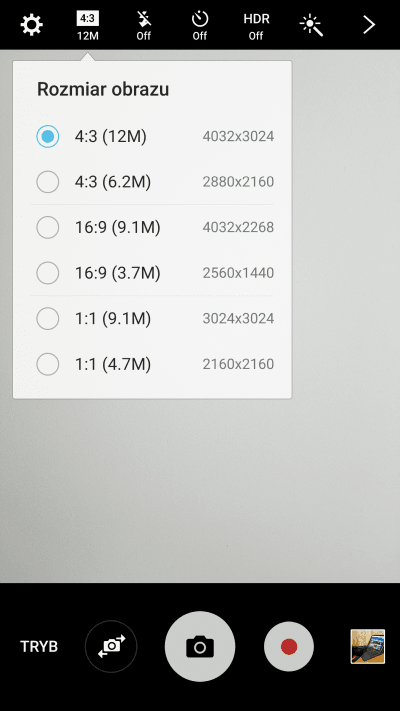This screenshot has width=400, height=711.
Task: Tap the 2880x2160 resolution label
Action: [238, 182]
